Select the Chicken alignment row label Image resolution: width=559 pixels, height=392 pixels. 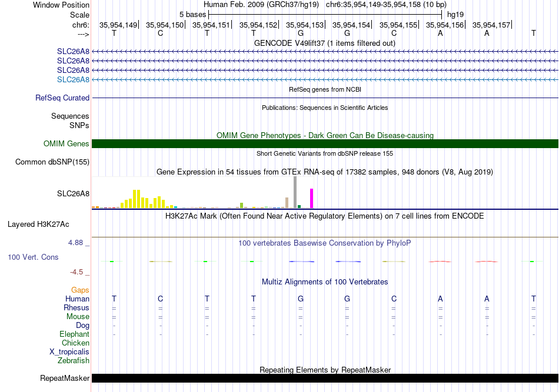(75, 343)
